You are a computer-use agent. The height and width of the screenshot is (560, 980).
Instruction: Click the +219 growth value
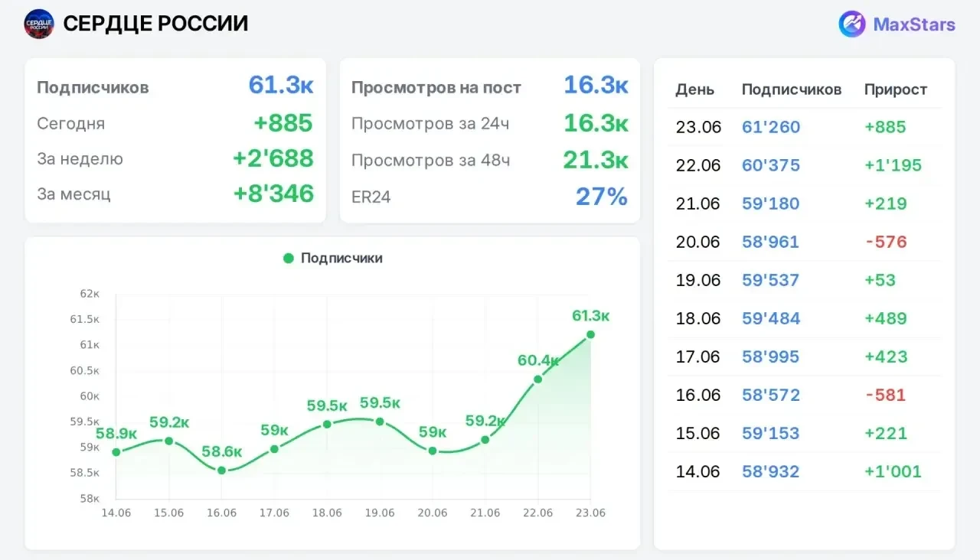click(886, 203)
